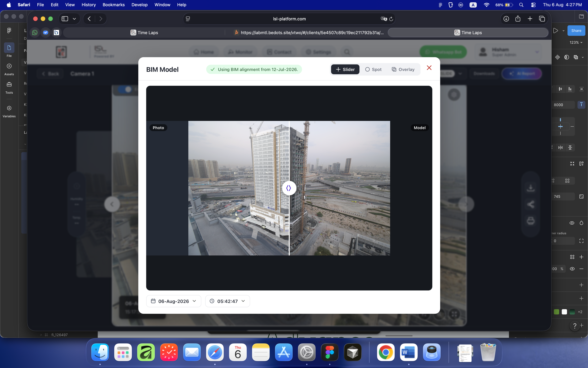This screenshot has width=588, height=368.
Task: Click the 8000 width field in Figma
Action: (563, 105)
